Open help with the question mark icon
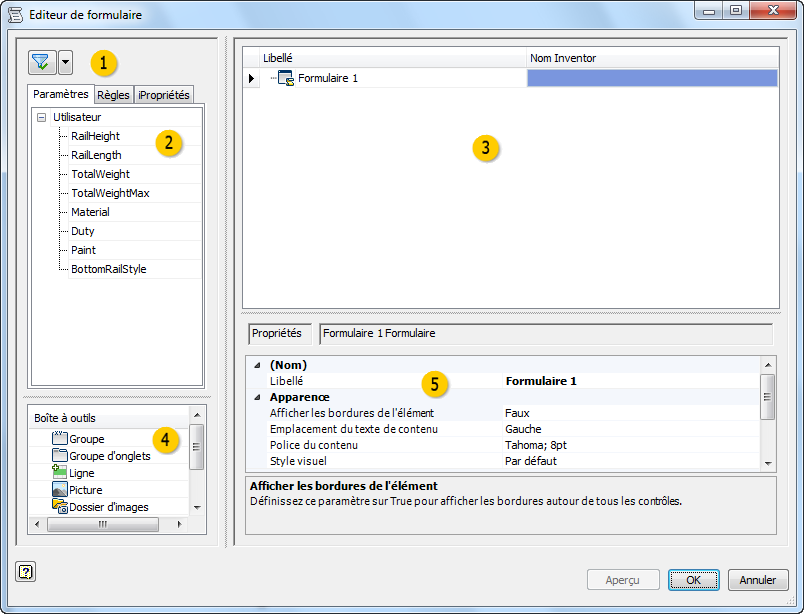This screenshot has width=804, height=614. coord(26,571)
